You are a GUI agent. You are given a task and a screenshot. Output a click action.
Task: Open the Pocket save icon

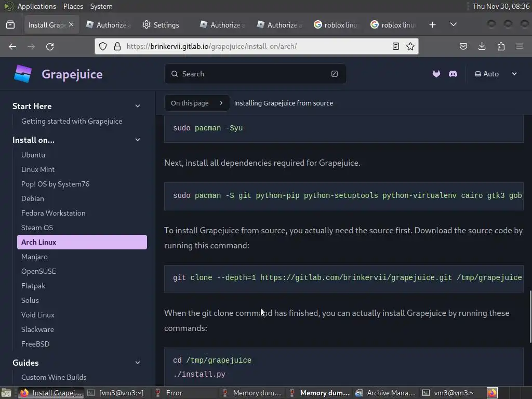(463, 46)
